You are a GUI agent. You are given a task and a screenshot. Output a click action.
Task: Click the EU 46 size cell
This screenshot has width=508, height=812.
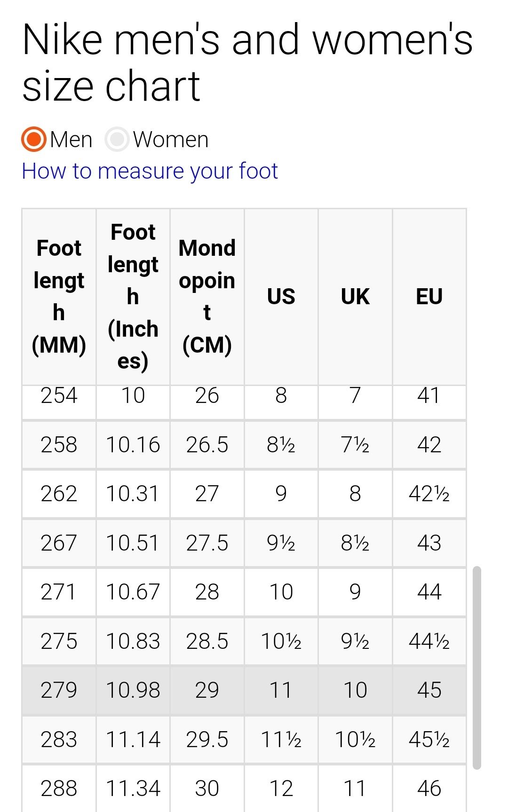point(429,788)
